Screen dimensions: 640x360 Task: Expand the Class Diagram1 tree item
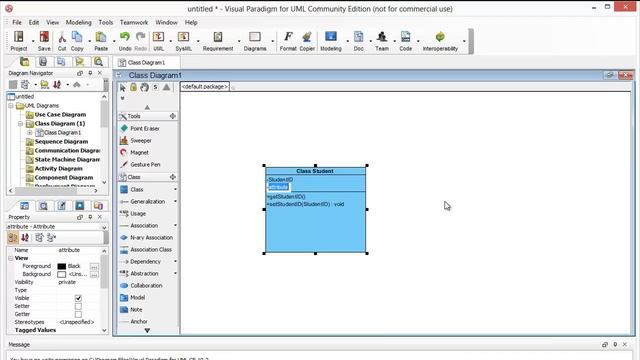coord(29,133)
